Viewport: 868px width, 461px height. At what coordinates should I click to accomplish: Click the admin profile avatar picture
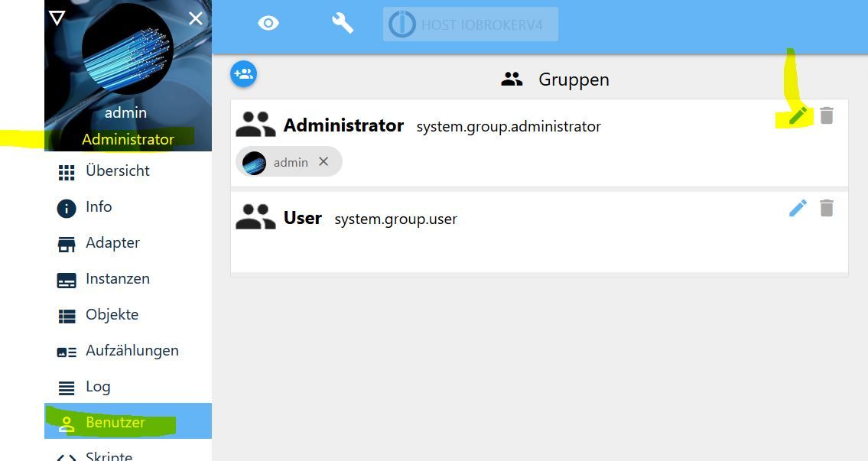(127, 49)
